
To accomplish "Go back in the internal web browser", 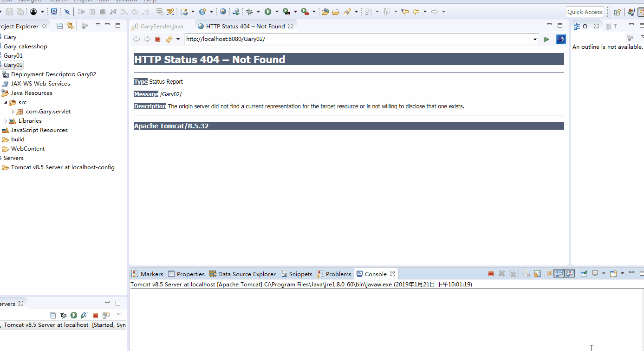I will [137, 39].
